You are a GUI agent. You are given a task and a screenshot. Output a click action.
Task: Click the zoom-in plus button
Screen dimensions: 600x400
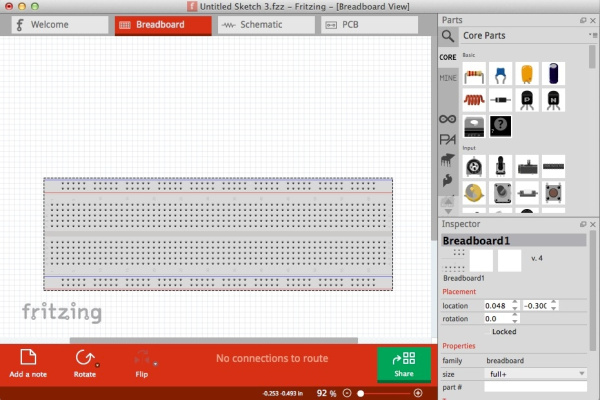pyautogui.click(x=418, y=393)
